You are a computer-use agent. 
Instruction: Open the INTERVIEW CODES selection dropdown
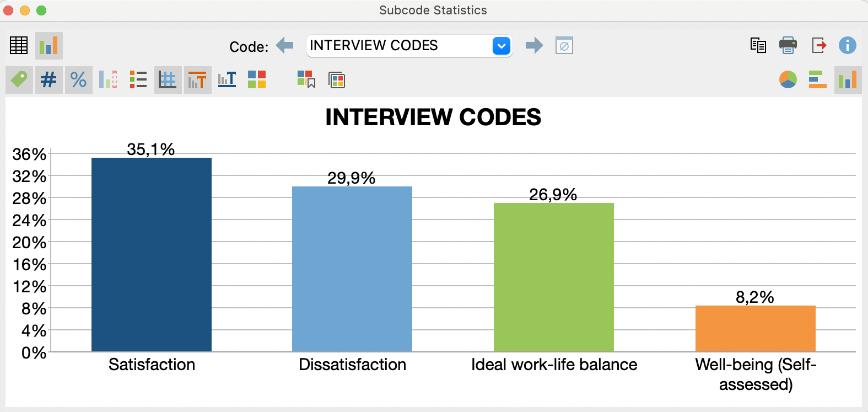[x=500, y=46]
